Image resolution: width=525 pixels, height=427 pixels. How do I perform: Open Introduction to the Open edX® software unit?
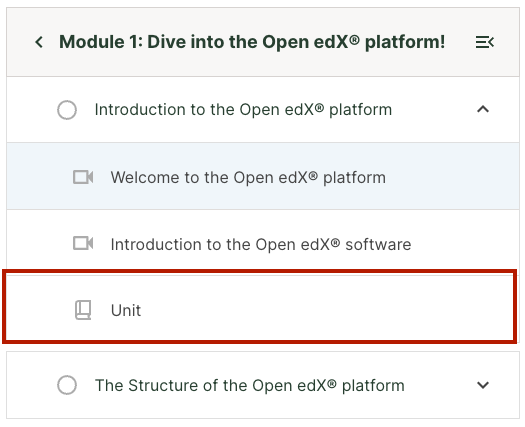261,244
